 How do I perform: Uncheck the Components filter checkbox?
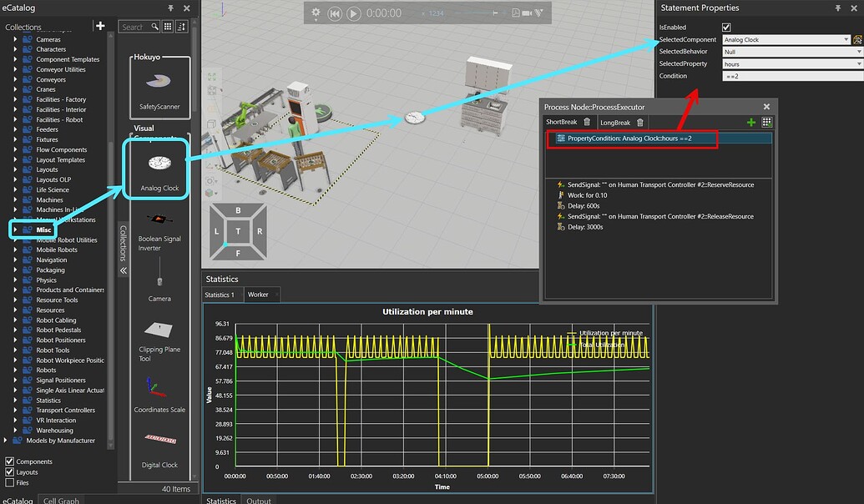pos(10,461)
